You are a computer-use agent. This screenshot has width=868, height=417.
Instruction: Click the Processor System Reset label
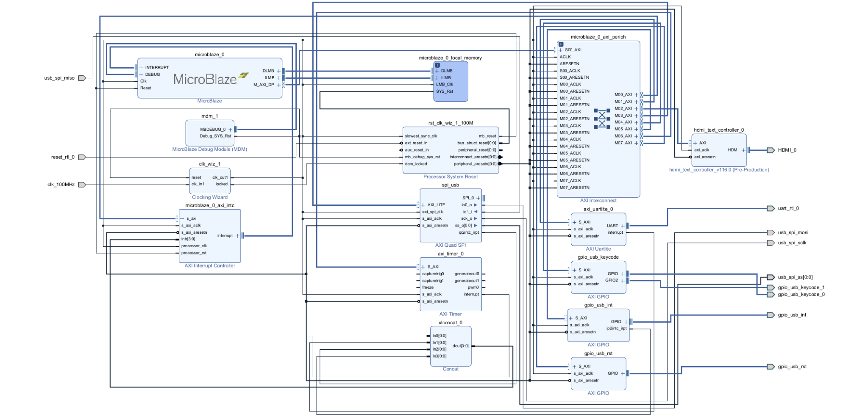click(x=451, y=177)
